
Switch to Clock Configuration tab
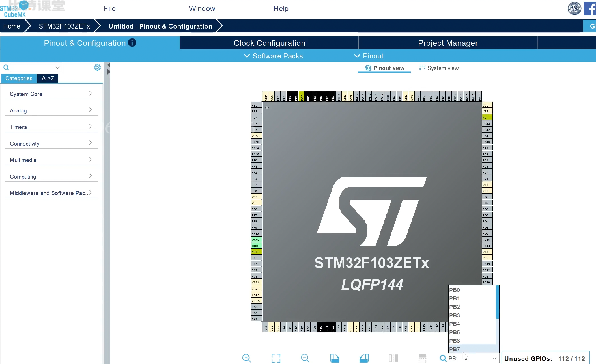coord(269,43)
